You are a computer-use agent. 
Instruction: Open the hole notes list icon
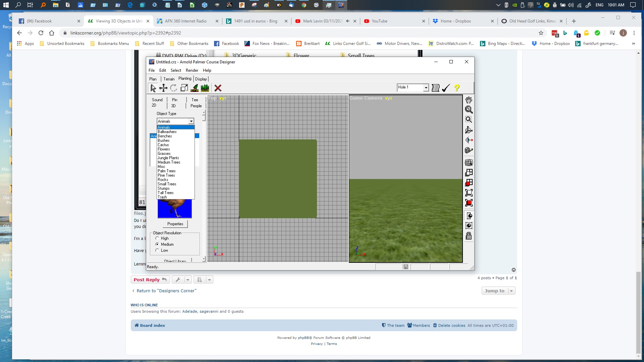(x=436, y=88)
